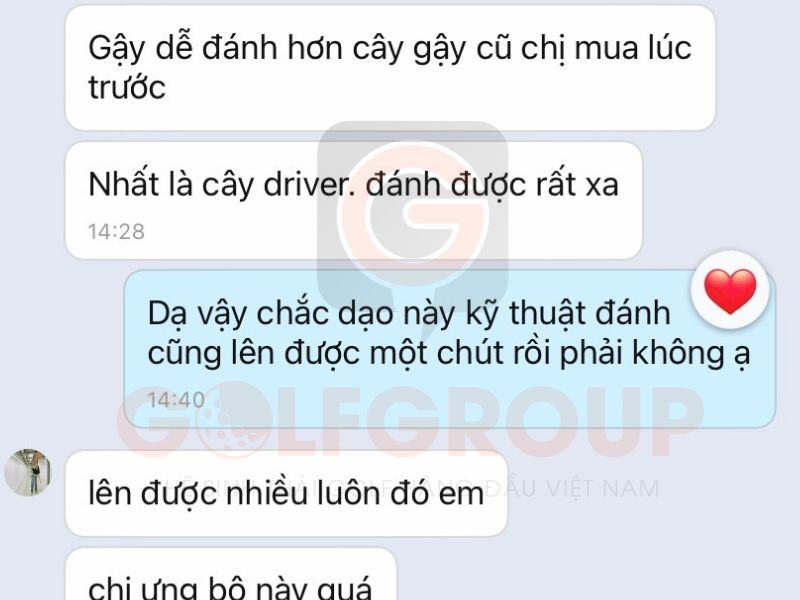Click the word 'trước' in first message

pos(127,87)
